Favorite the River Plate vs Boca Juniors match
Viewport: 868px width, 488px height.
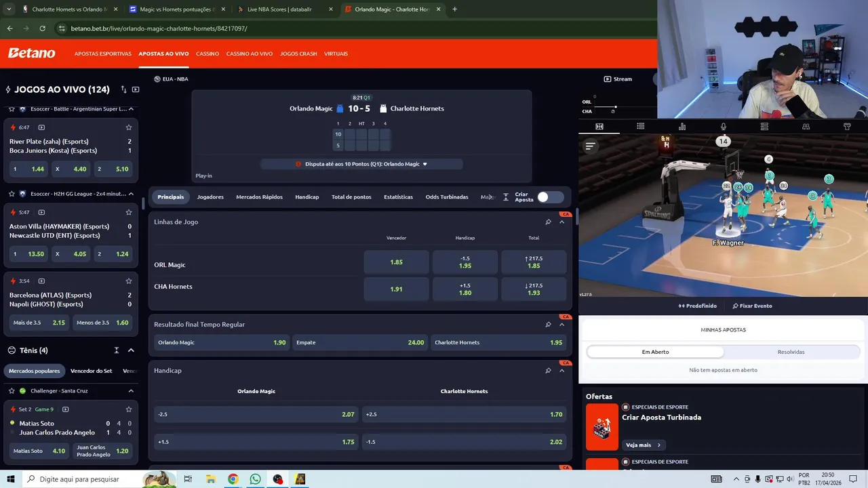pos(129,127)
